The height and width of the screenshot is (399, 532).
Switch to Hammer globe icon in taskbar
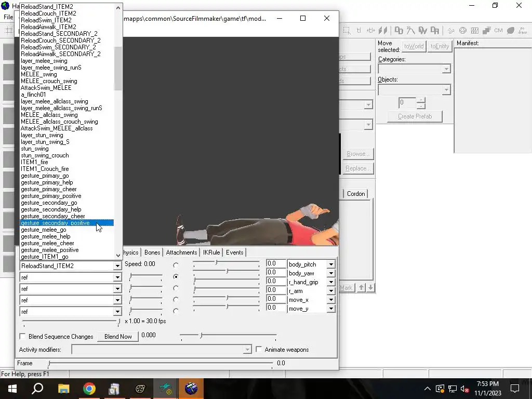pos(191,389)
